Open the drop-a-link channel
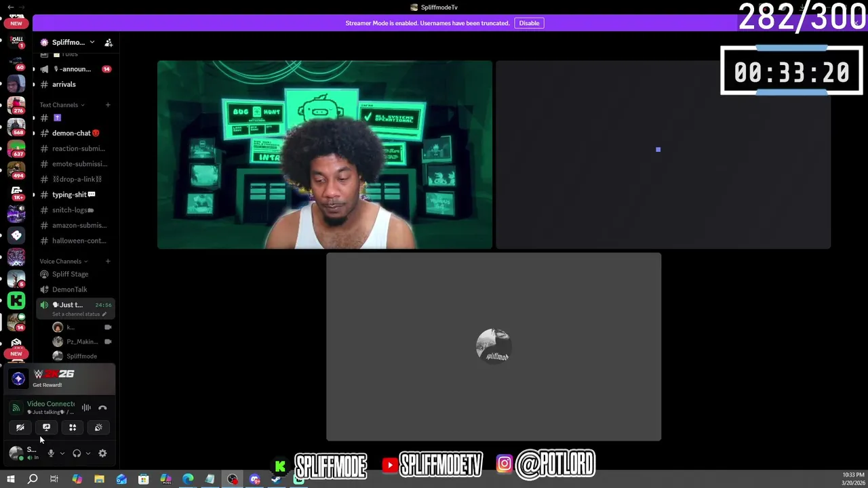 pyautogui.click(x=75, y=180)
